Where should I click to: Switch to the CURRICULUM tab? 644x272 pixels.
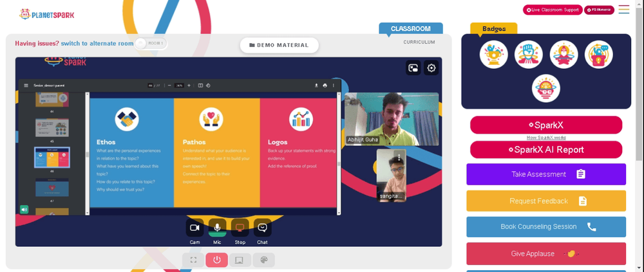point(419,42)
